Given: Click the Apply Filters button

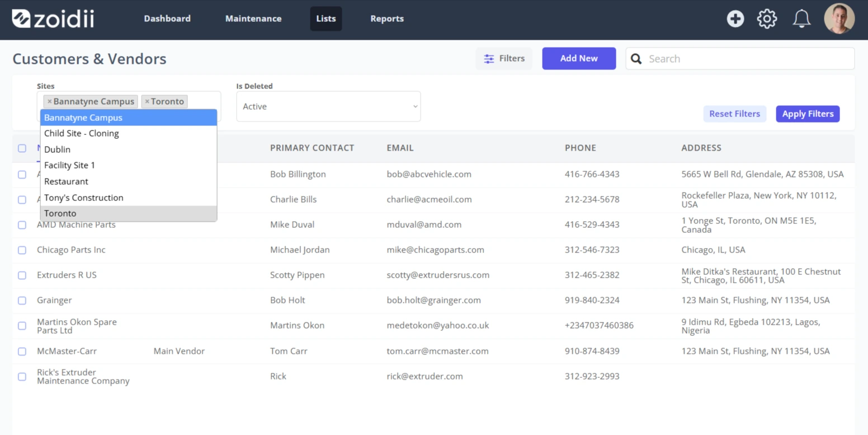Looking at the screenshot, I should click(x=808, y=114).
